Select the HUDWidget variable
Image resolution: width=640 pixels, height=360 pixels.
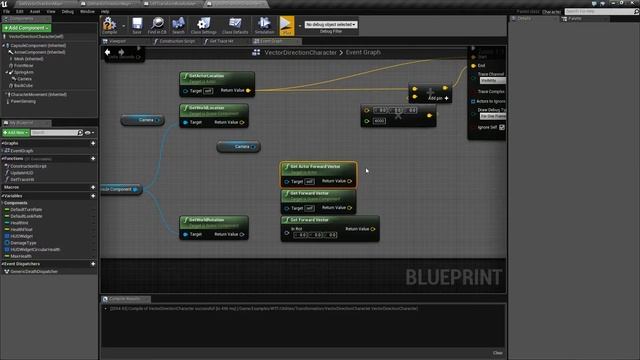coord(22,236)
